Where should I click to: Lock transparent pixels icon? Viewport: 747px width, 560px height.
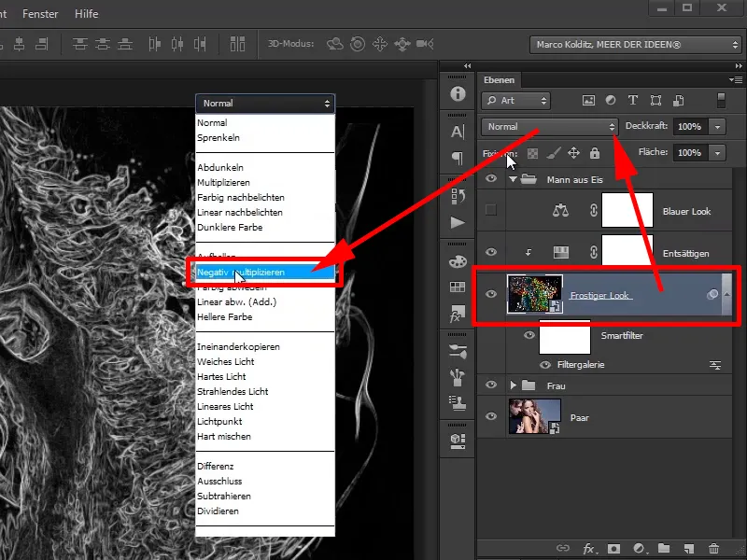tap(532, 153)
